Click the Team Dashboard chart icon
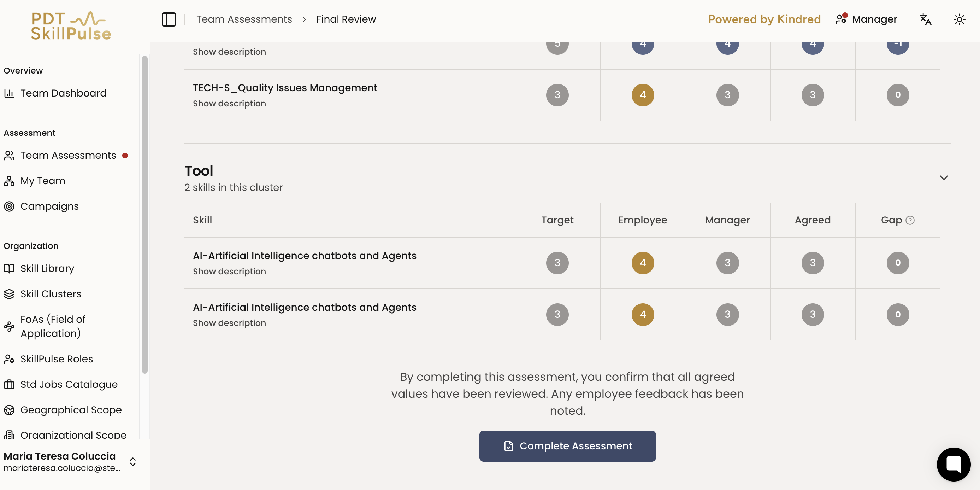980x490 pixels. (9, 93)
